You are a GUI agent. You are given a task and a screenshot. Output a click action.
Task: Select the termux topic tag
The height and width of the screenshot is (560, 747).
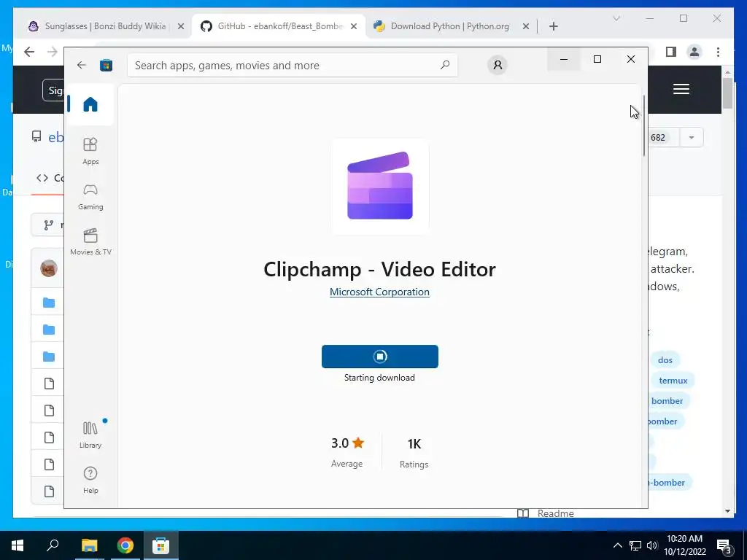coord(673,381)
